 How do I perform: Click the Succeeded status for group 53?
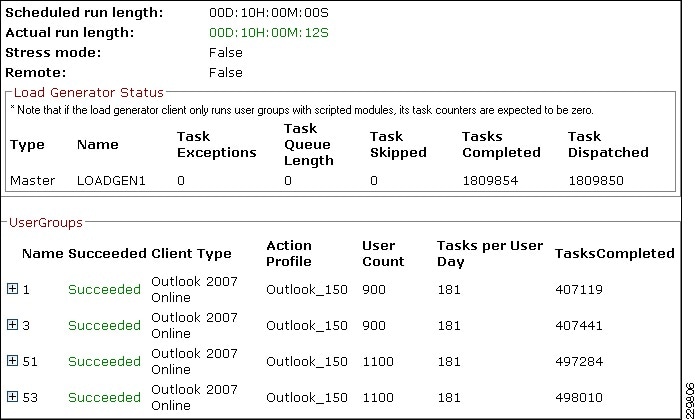click(104, 398)
